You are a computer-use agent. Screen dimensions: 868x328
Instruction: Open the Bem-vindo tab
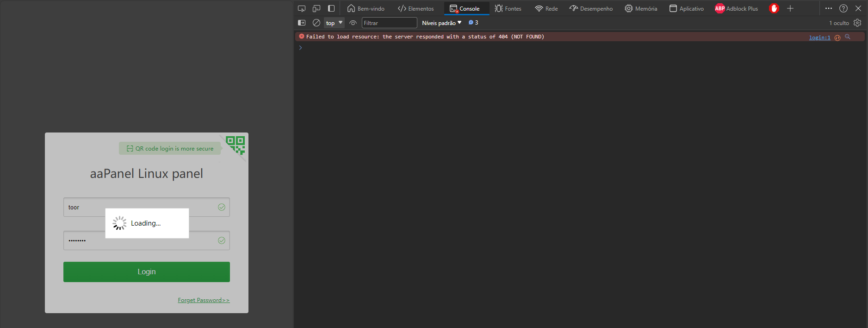click(366, 8)
